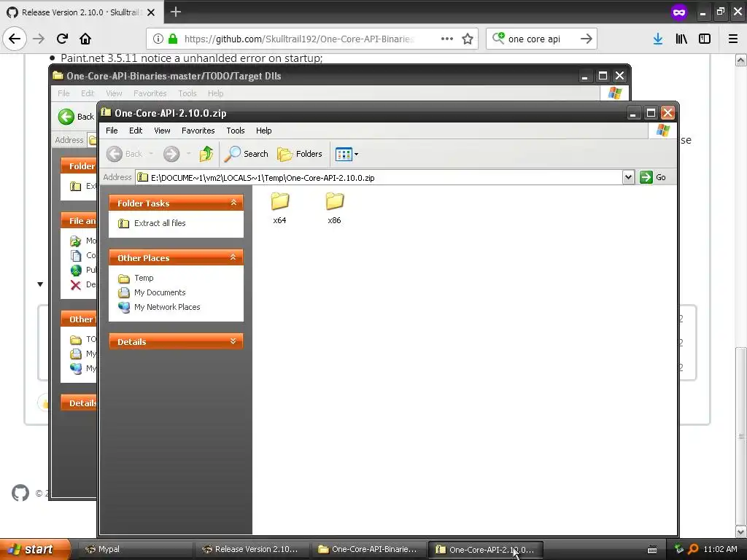Click the GitHub URL address field

[299, 39]
